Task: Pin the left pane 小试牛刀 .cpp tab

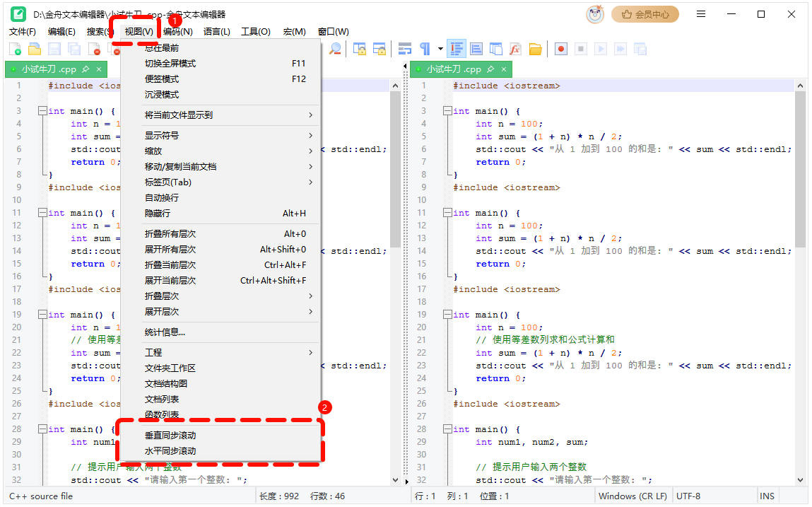Action: pyautogui.click(x=86, y=69)
